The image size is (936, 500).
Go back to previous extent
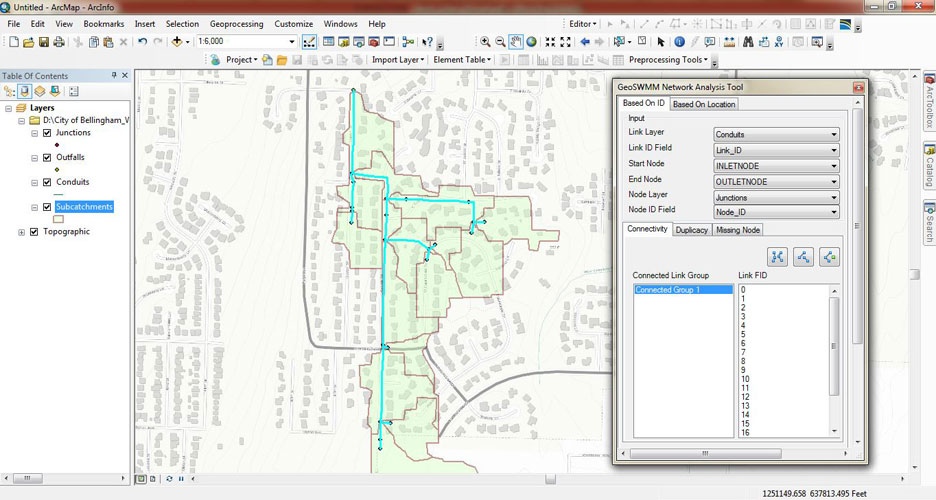pyautogui.click(x=585, y=42)
